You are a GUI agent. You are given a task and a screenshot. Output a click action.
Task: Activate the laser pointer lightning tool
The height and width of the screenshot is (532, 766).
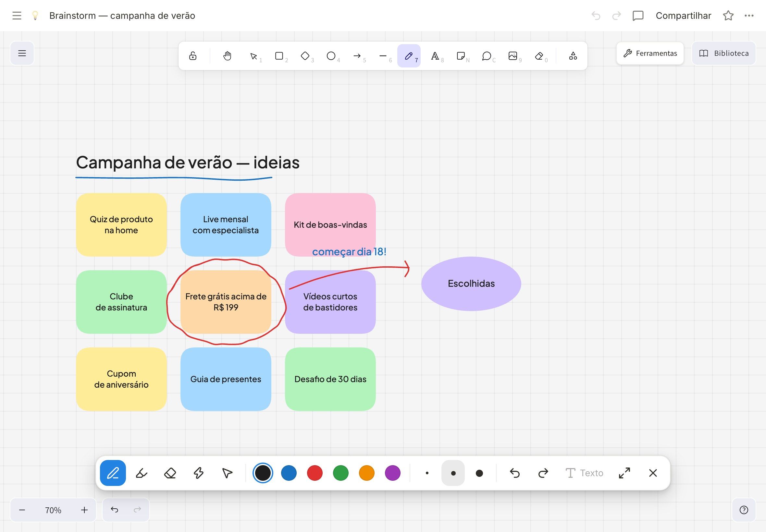[199, 473]
